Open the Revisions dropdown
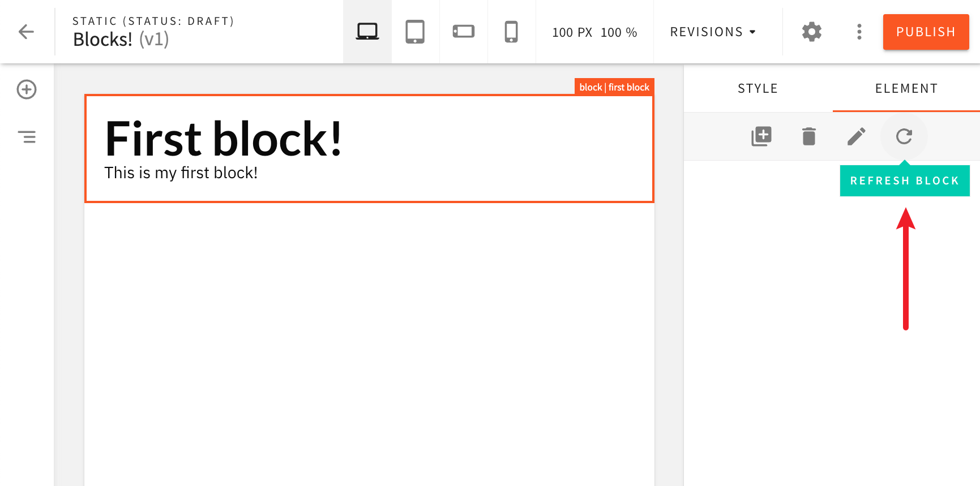Viewport: 980px width, 486px height. 713,32
